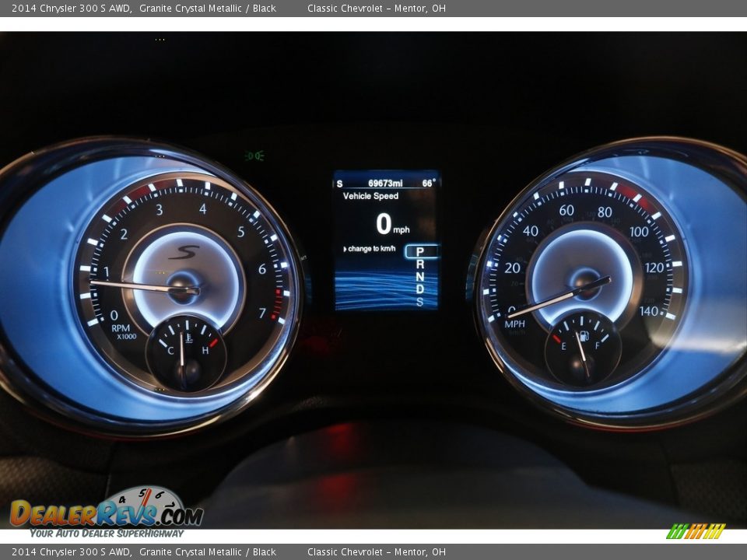Click the green headlight indicator icon
747x560 pixels.
(254, 156)
